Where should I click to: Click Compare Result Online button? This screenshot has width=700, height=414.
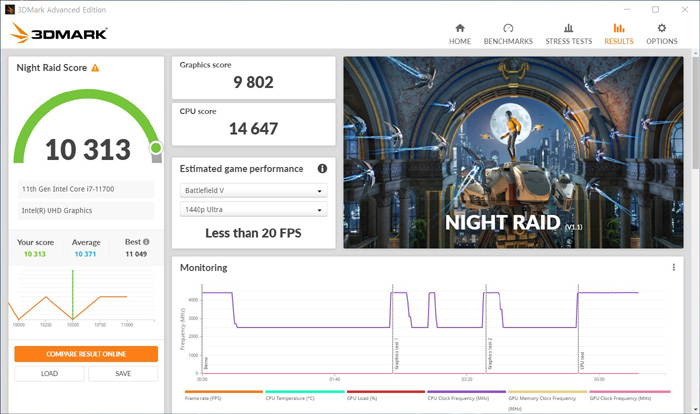click(x=86, y=354)
